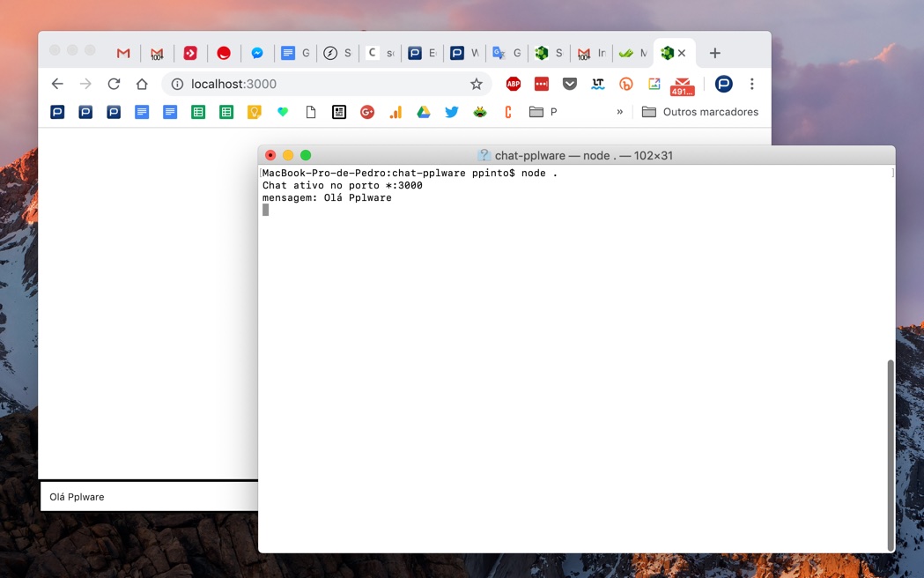
Task: Bookmark the page with the star icon
Action: coord(477,84)
